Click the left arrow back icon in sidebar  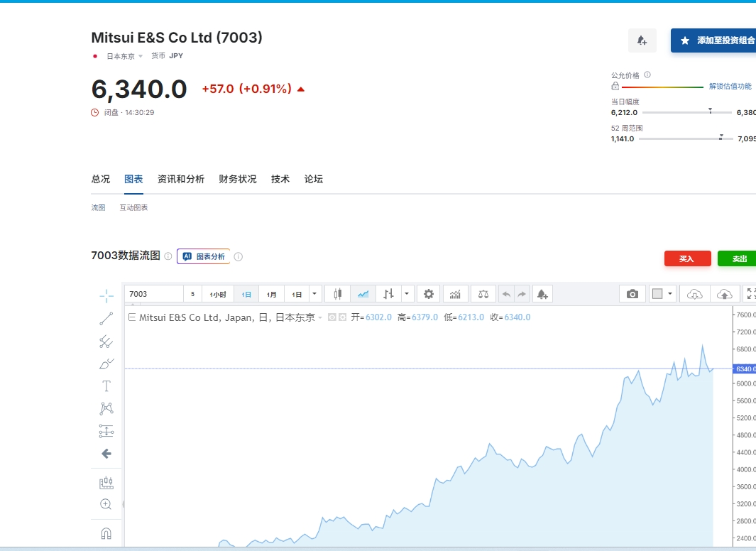[106, 454]
